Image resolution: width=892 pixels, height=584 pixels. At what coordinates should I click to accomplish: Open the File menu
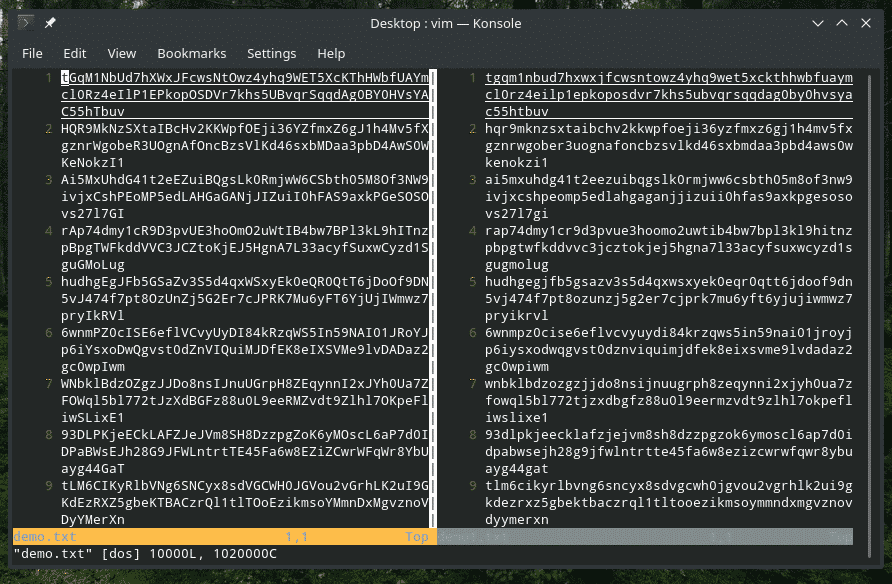(32, 53)
